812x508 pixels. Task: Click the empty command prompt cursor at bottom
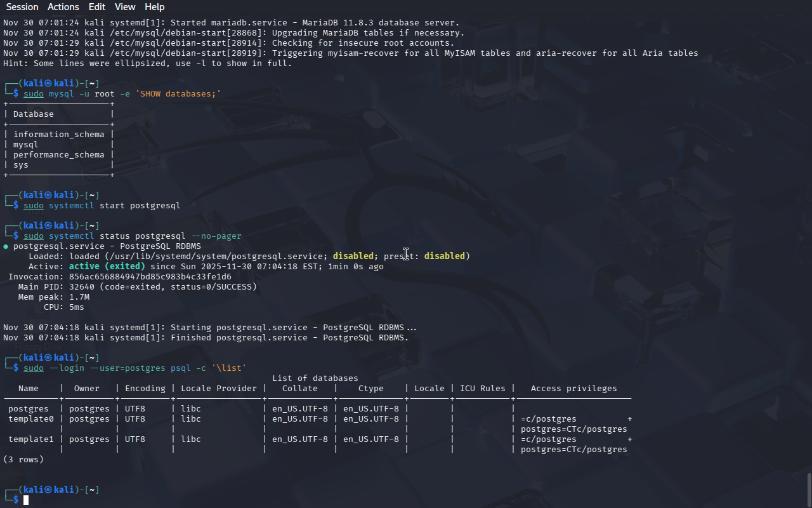click(26, 500)
